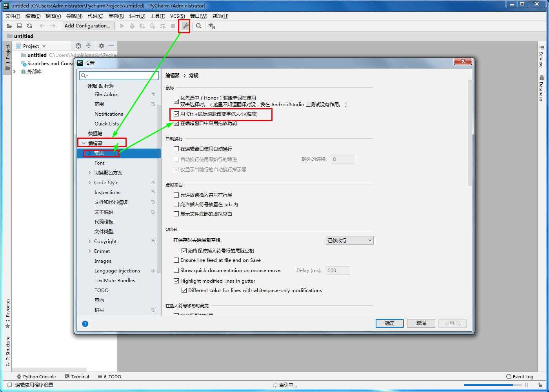
Task: Click the 确定 button
Action: tap(390, 323)
